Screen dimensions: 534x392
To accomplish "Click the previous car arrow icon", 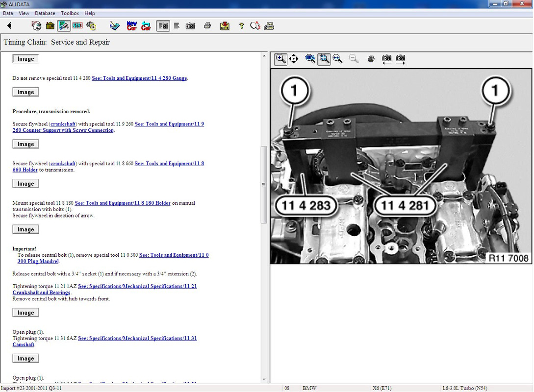I will (146, 26).
